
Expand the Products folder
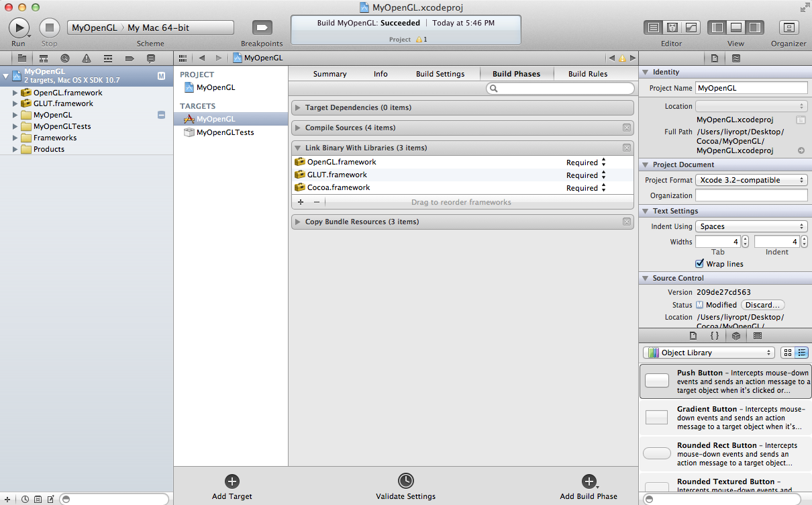(15, 150)
